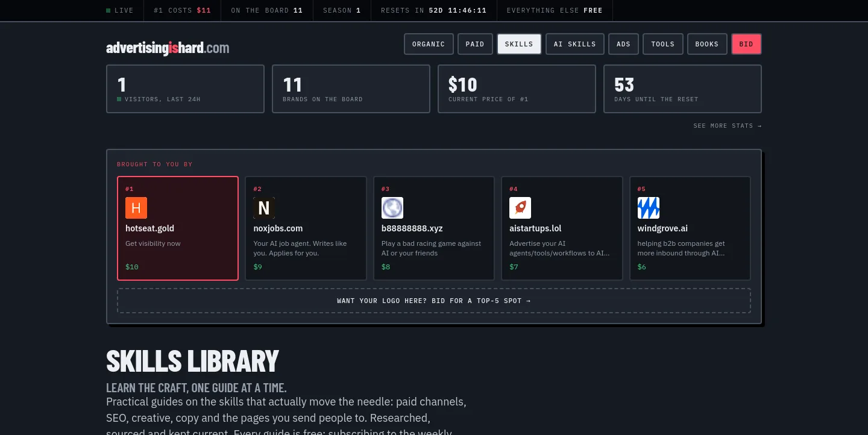Screen dimensions: 868x435
Task: Click the b88888888.xyz globe logo
Action: click(392, 208)
